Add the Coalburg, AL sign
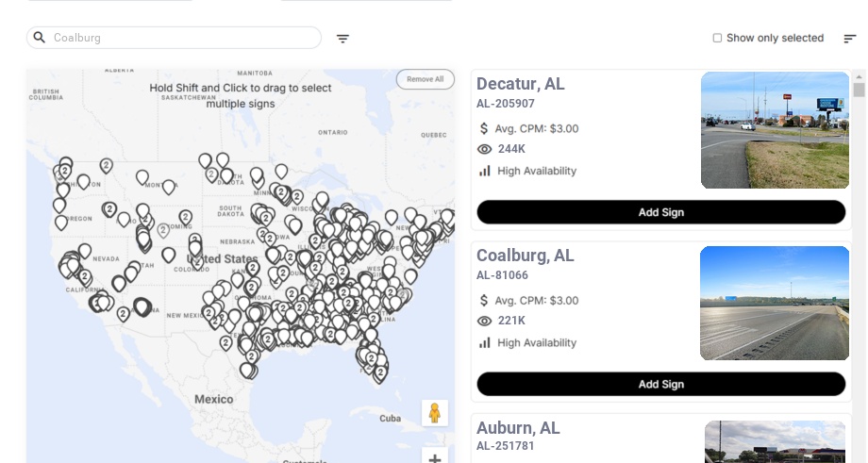 660,384
